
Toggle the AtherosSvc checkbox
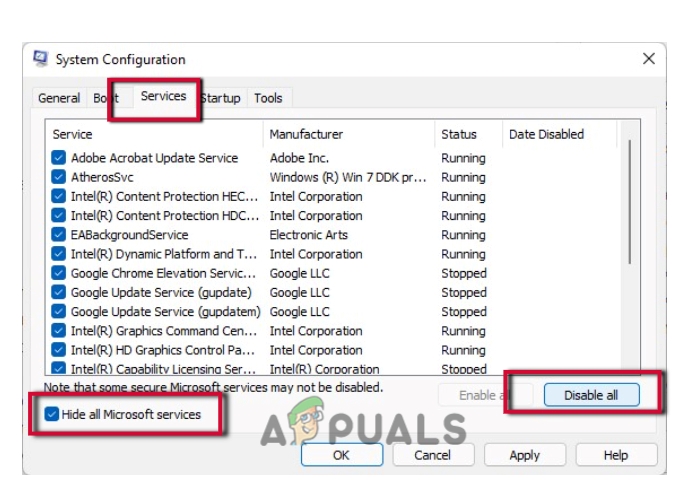pyautogui.click(x=58, y=177)
